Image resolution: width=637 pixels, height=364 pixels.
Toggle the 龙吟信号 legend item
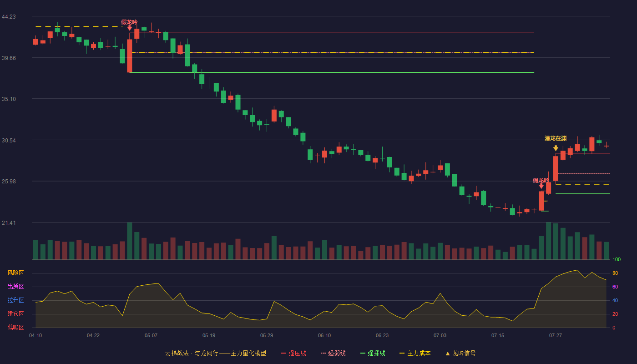[x=460, y=353]
